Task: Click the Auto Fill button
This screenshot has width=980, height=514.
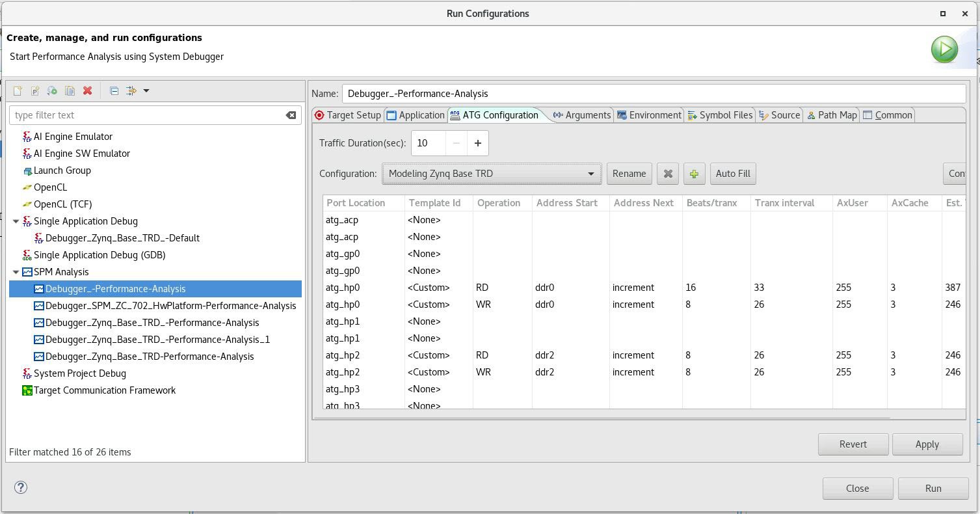Action: click(732, 173)
